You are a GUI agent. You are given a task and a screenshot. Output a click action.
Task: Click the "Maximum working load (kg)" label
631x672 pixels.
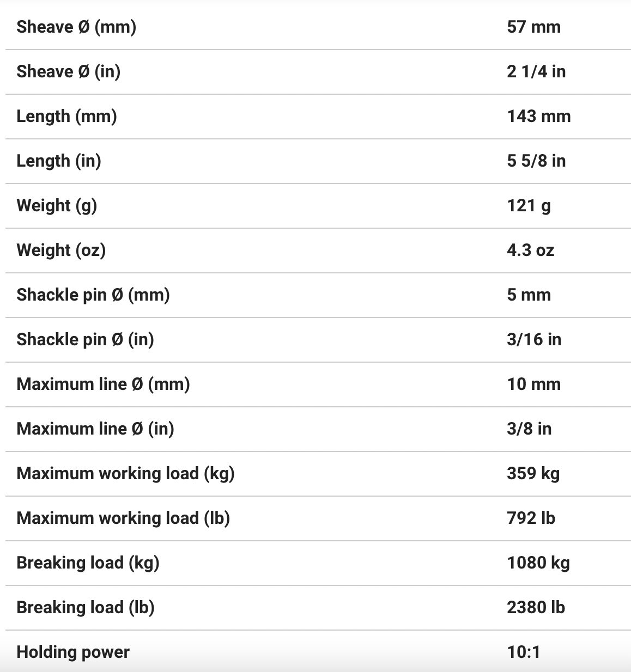[125, 473]
